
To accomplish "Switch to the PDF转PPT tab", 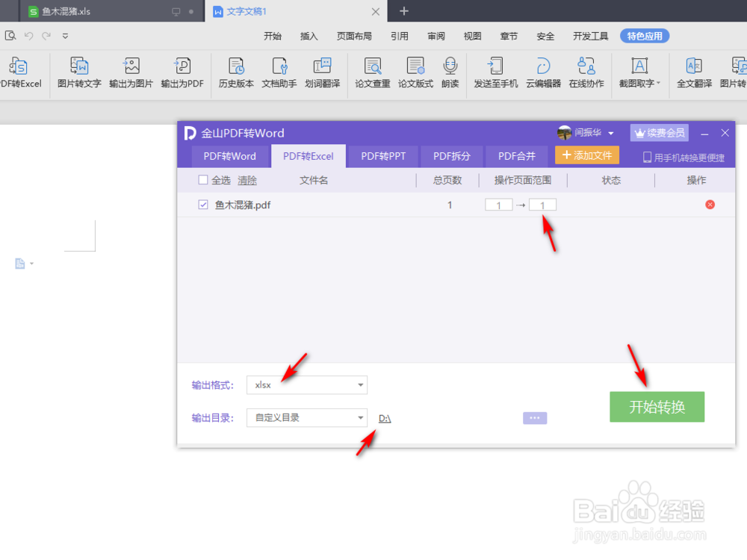I will (x=383, y=156).
